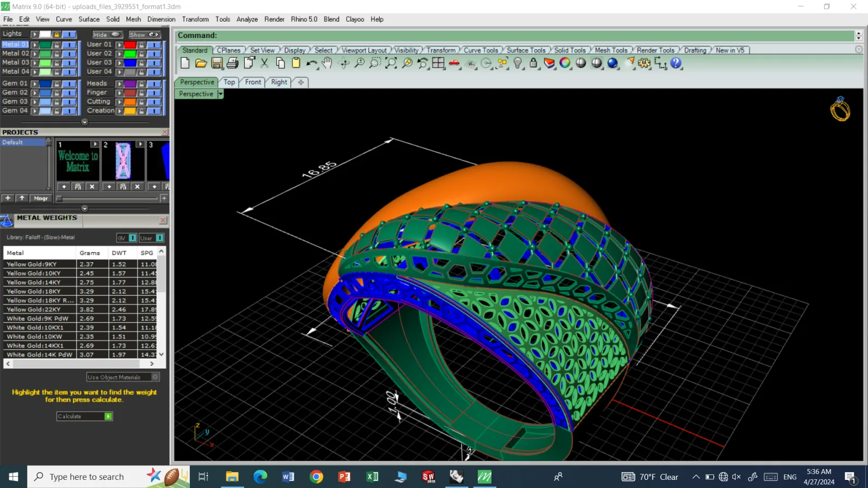This screenshot has height=488, width=868.
Task: Click the red car icon in toolbar
Action: (x=454, y=63)
